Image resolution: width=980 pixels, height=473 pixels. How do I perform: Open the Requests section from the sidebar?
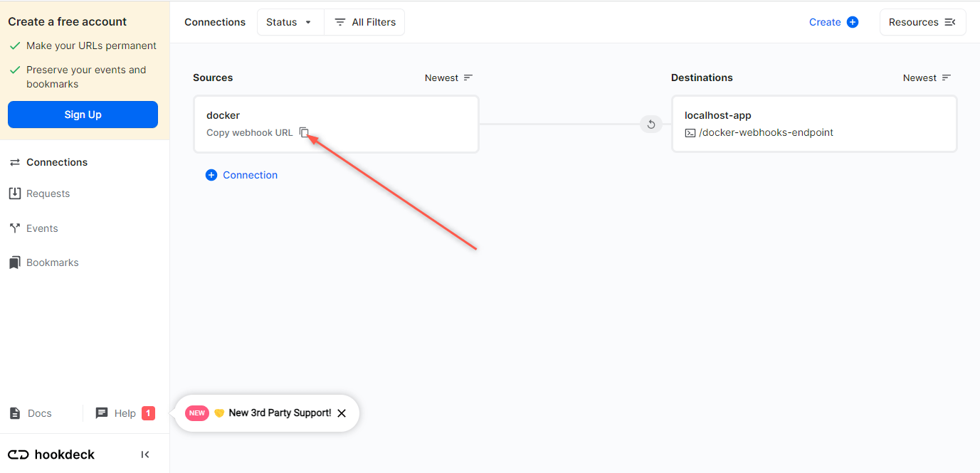[15, 193]
